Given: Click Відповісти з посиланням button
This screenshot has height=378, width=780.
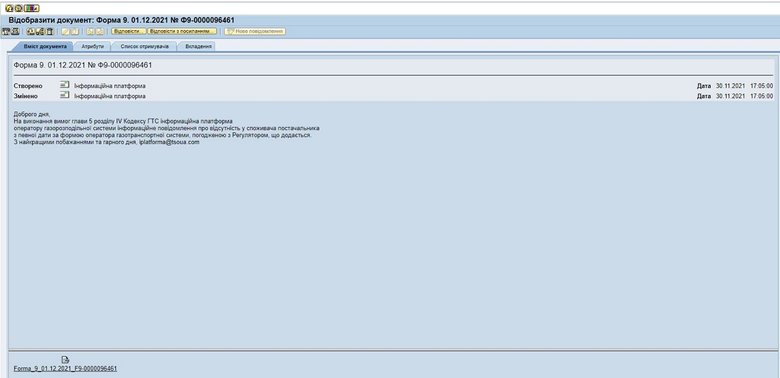Looking at the screenshot, I should 182,31.
